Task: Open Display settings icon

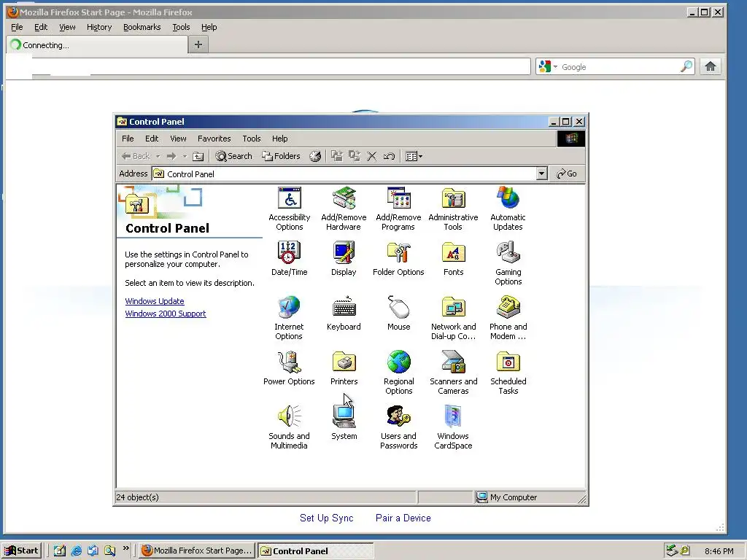Action: [x=344, y=259]
